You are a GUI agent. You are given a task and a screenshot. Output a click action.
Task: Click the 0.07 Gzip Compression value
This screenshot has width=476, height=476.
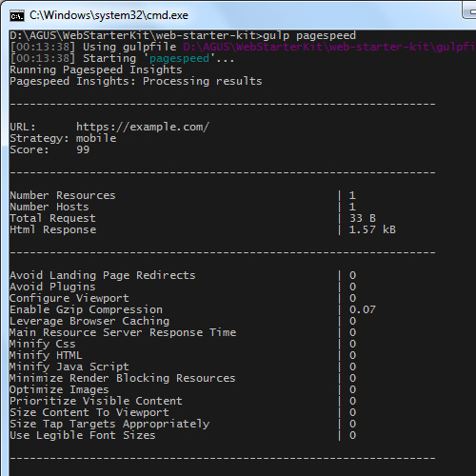363,309
